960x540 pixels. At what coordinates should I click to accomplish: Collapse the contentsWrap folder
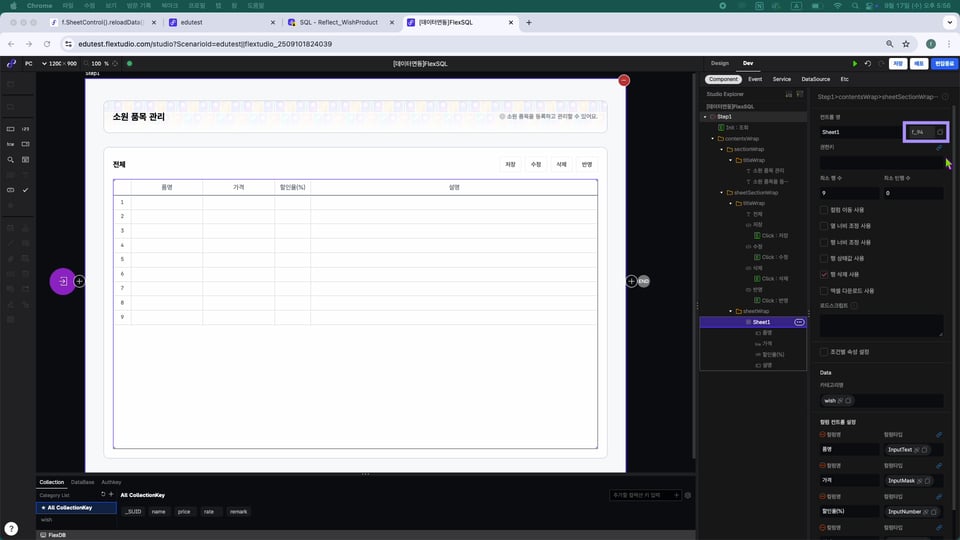click(x=713, y=139)
